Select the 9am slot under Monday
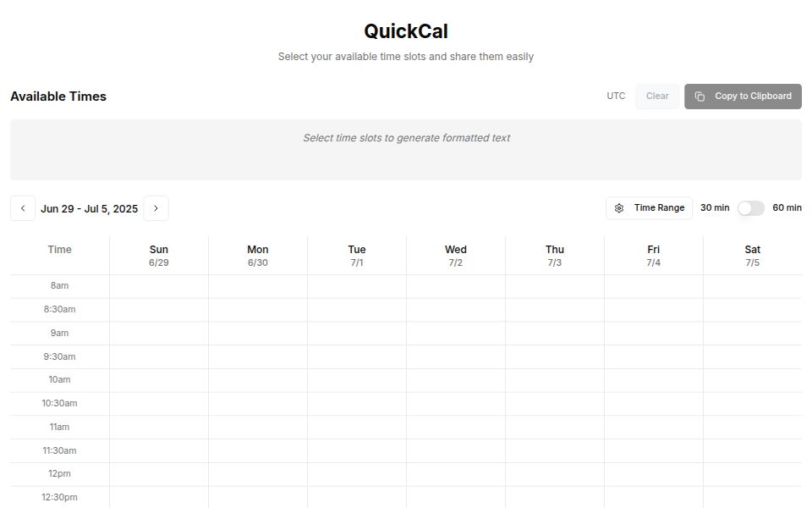Viewport: 812px width, 508px height. pyautogui.click(x=257, y=333)
